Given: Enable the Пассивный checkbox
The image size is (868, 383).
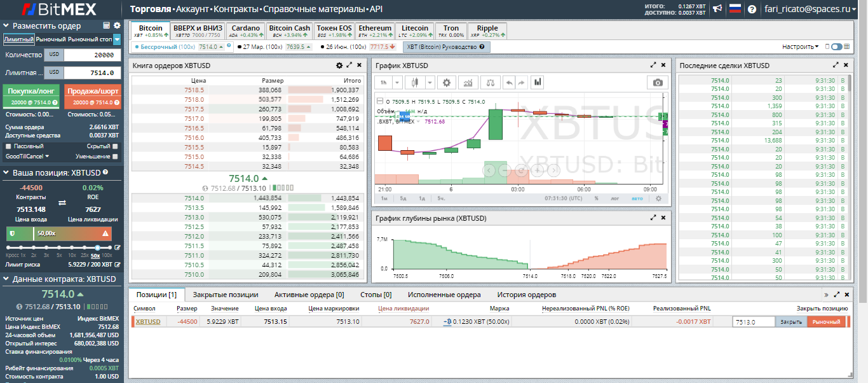Looking at the screenshot, I should pos(8,146).
